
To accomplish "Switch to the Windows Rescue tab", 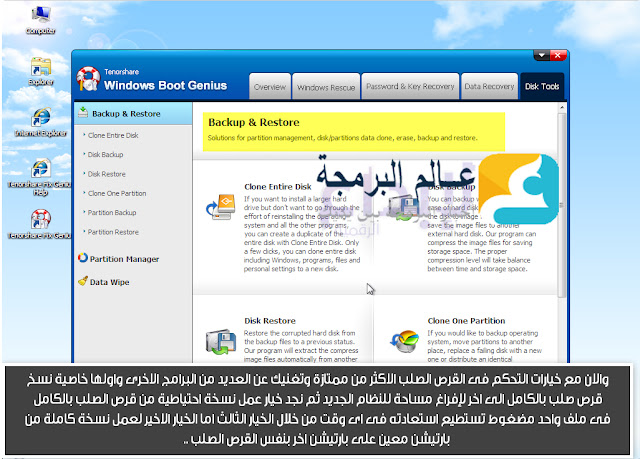I will [x=326, y=86].
